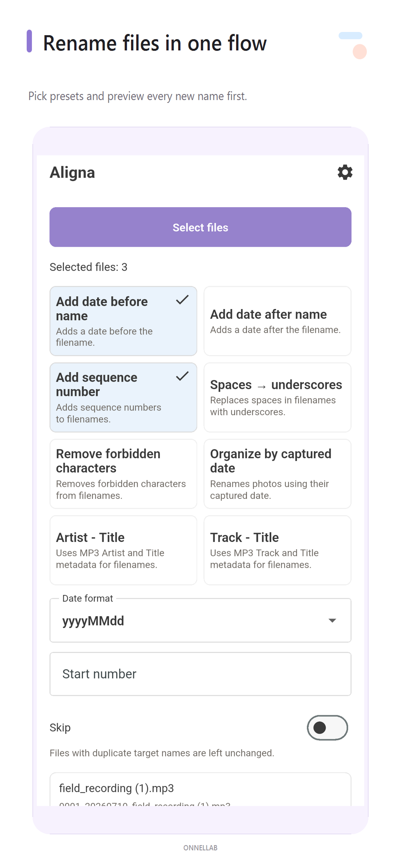Open the Date format dropdown arrow
Image resolution: width=401 pixels, height=868 pixels.
[x=332, y=620]
